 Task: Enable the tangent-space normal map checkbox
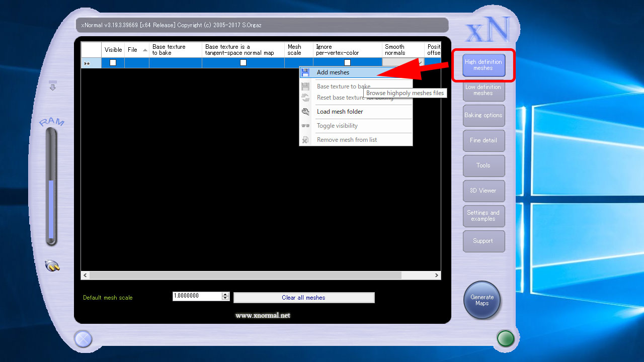[x=243, y=63]
